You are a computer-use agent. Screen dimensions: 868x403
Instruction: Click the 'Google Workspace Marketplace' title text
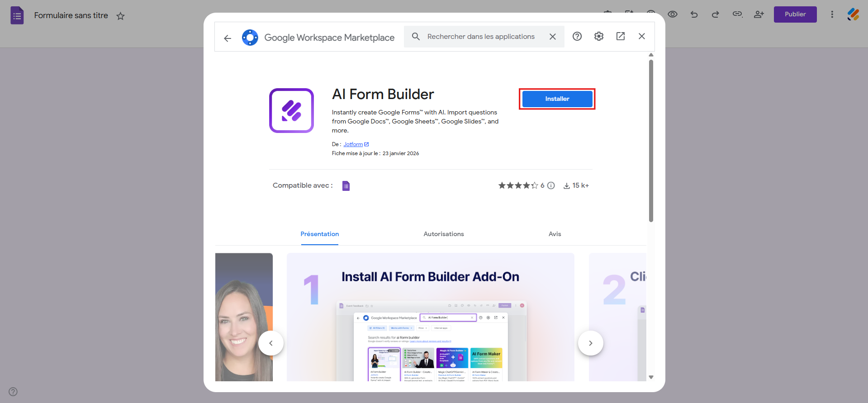[329, 38]
